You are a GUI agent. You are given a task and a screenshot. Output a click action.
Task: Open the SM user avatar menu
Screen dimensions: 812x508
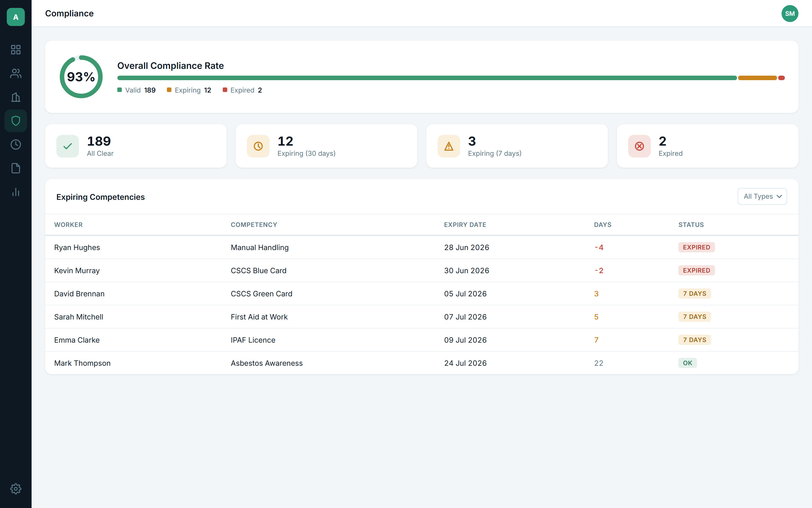click(789, 14)
